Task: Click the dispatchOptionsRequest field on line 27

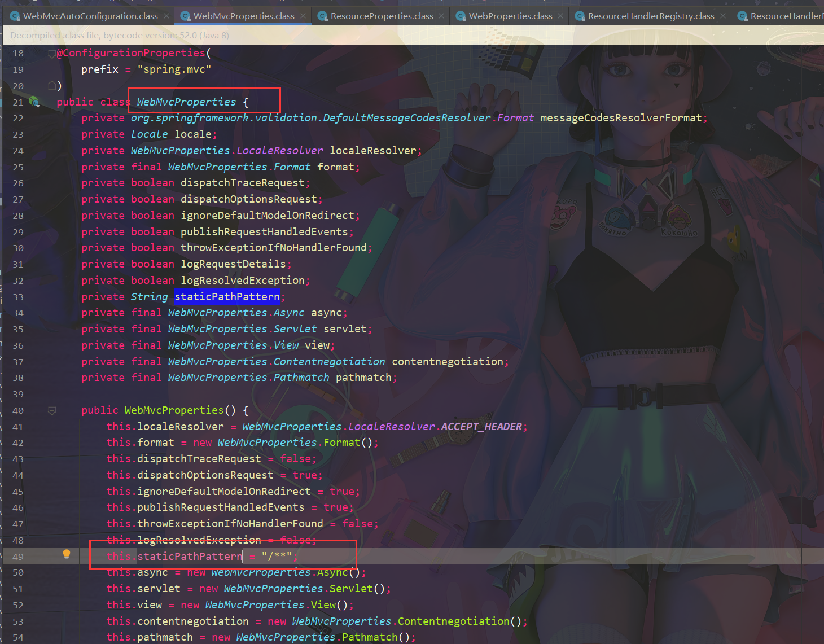Action: click(249, 199)
